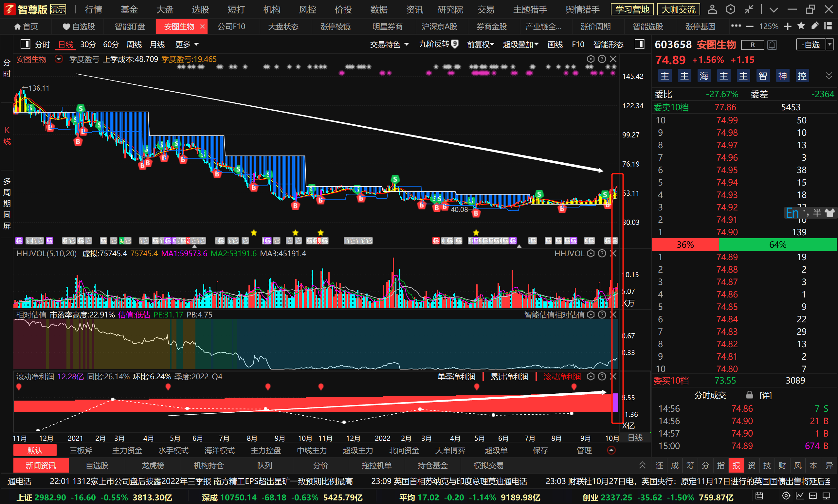The height and width of the screenshot is (504, 838).
Task: Toggle the 智能形态 pattern overlay
Action: tap(608, 45)
